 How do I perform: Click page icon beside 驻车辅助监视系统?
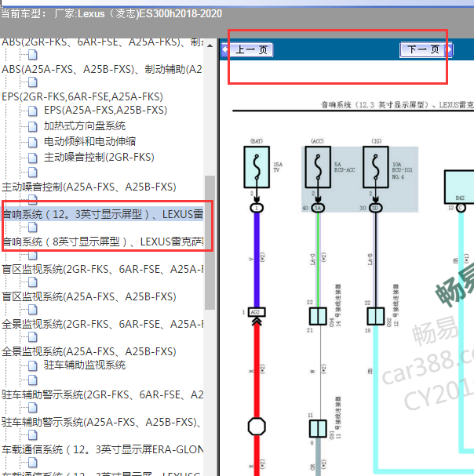32,365
